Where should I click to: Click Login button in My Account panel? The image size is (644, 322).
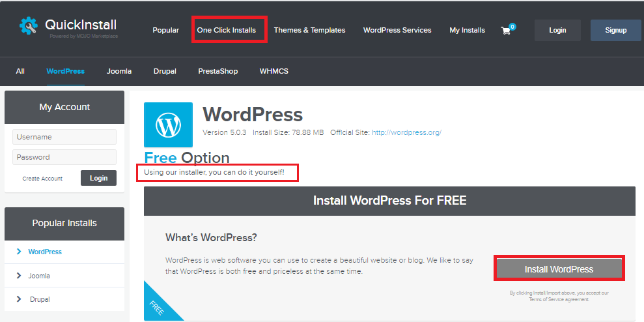click(x=98, y=178)
